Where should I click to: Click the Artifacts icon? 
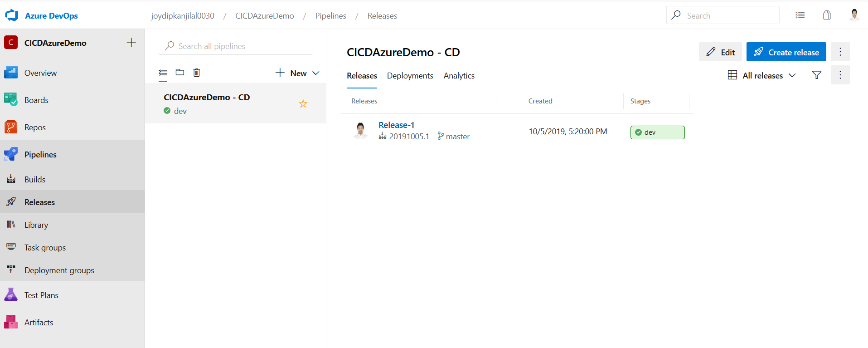tap(11, 322)
